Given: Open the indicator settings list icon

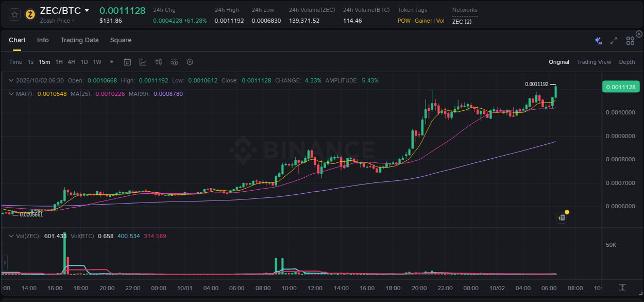Looking at the screenshot, I should tap(174, 62).
